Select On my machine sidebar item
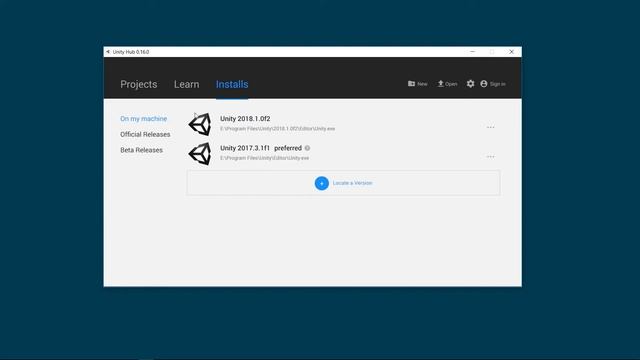 144,119
